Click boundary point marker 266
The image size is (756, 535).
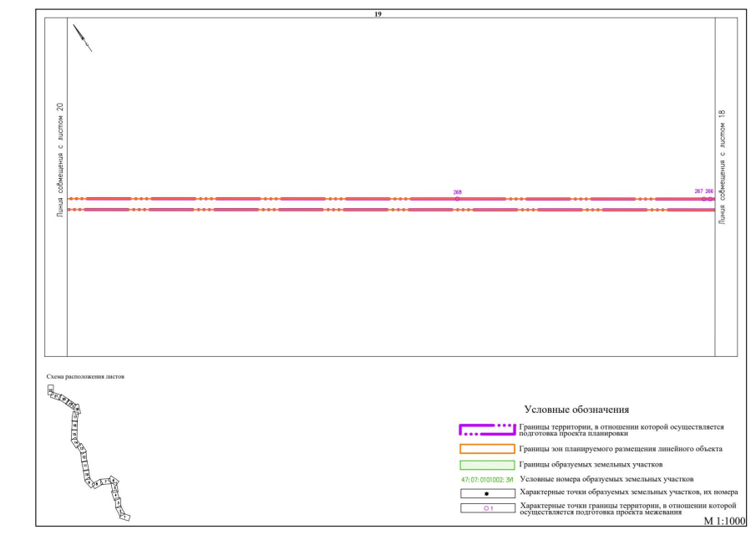click(710, 199)
